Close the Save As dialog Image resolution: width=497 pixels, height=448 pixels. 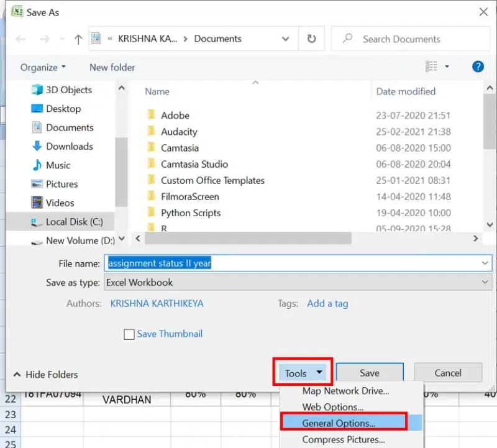coord(484,12)
